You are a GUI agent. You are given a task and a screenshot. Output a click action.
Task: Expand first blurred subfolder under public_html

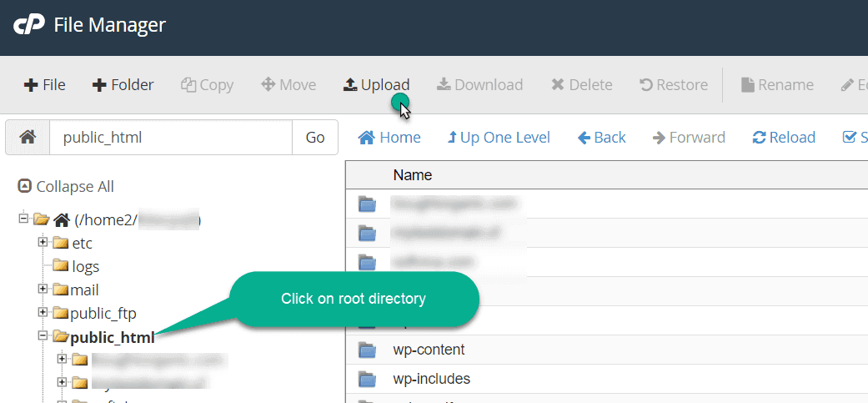62,359
